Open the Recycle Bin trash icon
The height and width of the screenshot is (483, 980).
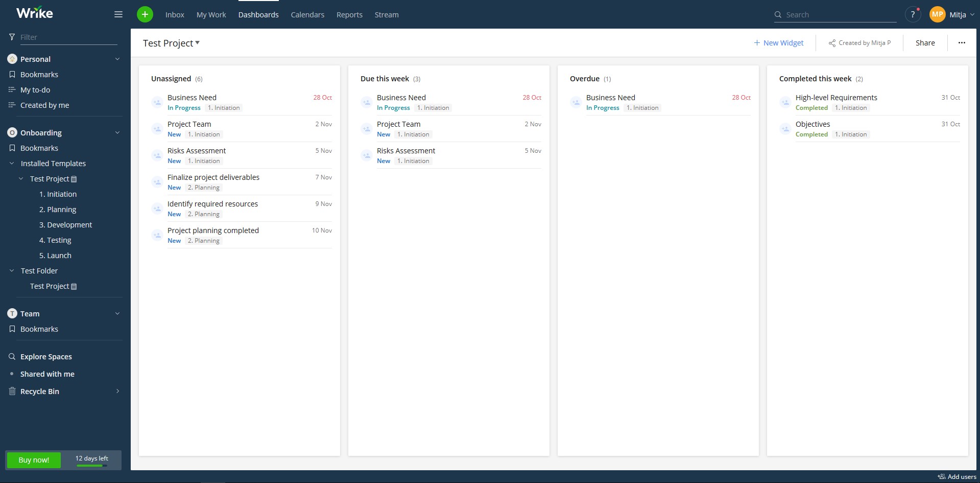[12, 391]
